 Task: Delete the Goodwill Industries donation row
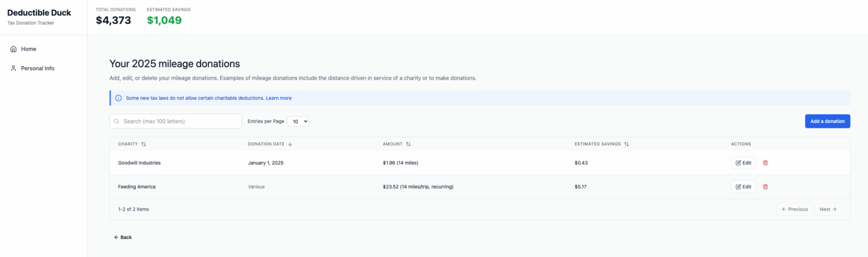(765, 163)
